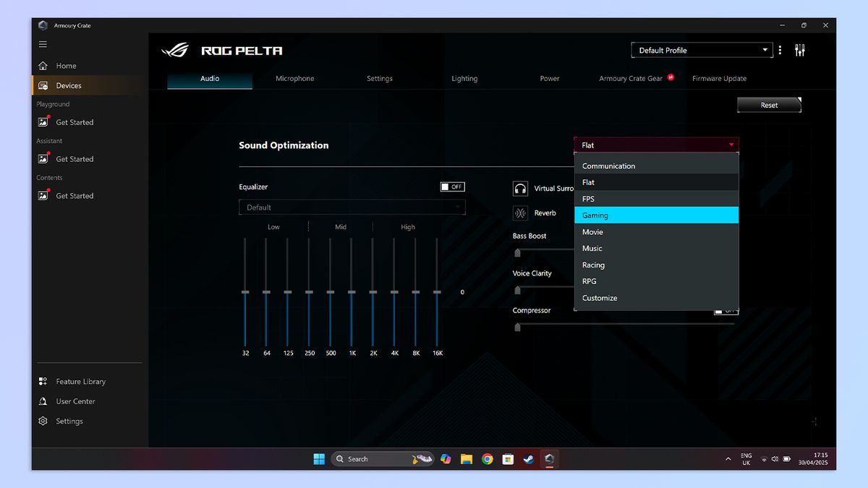The height and width of the screenshot is (488, 868).
Task: Open the Lighting tab
Action: pos(464,78)
